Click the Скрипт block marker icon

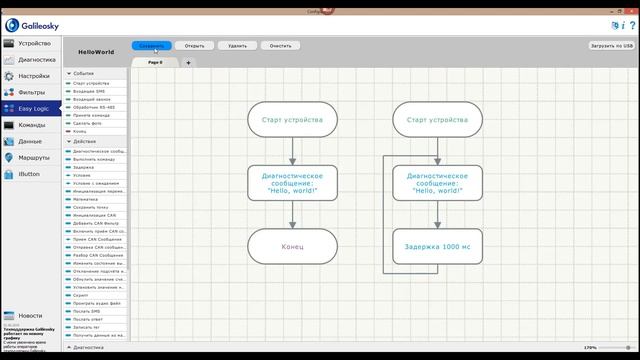(68, 296)
